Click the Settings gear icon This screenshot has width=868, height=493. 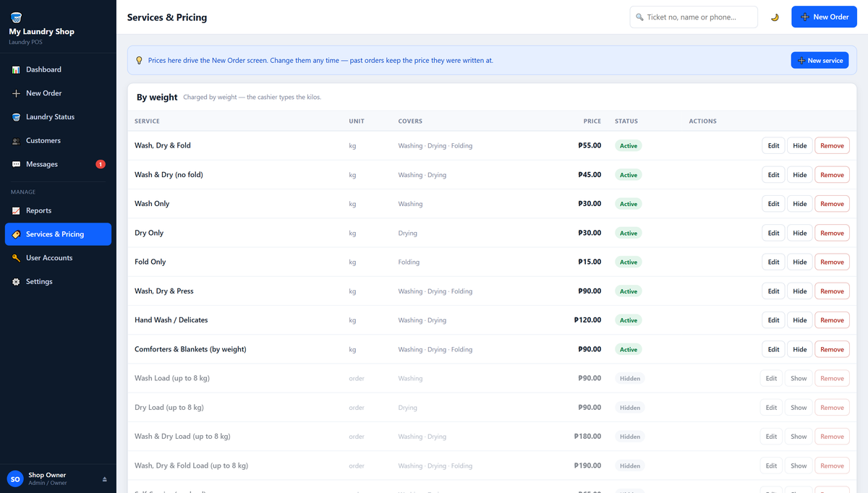click(16, 282)
